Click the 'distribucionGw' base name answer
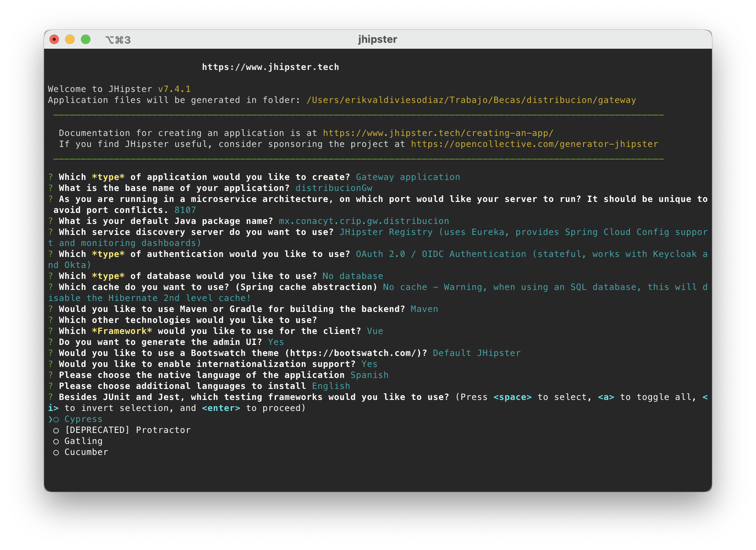This screenshot has height=550, width=756. pos(334,188)
